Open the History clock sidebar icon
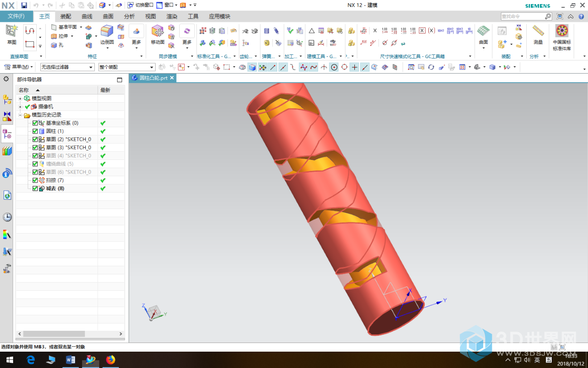The height and width of the screenshot is (368, 588). pyautogui.click(x=7, y=217)
